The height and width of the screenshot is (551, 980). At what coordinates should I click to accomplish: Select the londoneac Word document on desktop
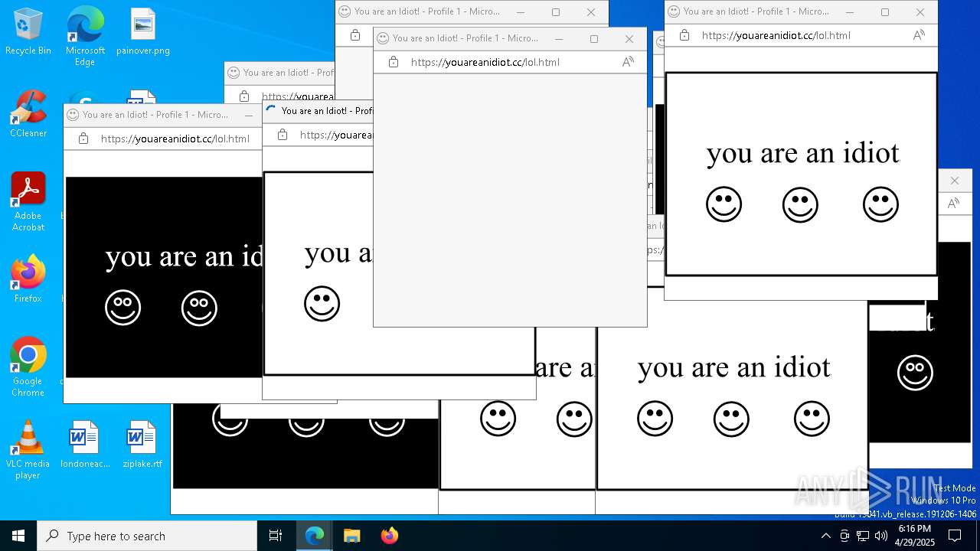pyautogui.click(x=85, y=445)
